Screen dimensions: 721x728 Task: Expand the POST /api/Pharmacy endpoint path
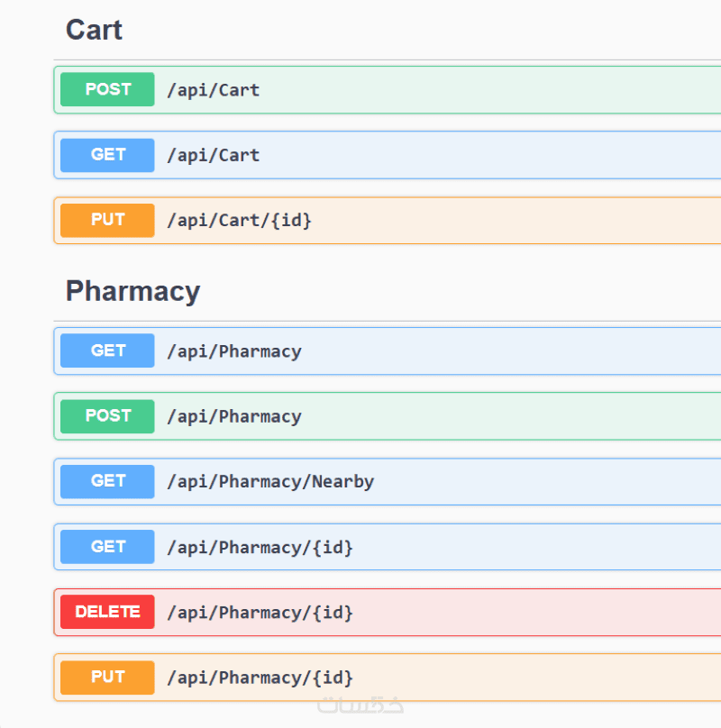[233, 416]
